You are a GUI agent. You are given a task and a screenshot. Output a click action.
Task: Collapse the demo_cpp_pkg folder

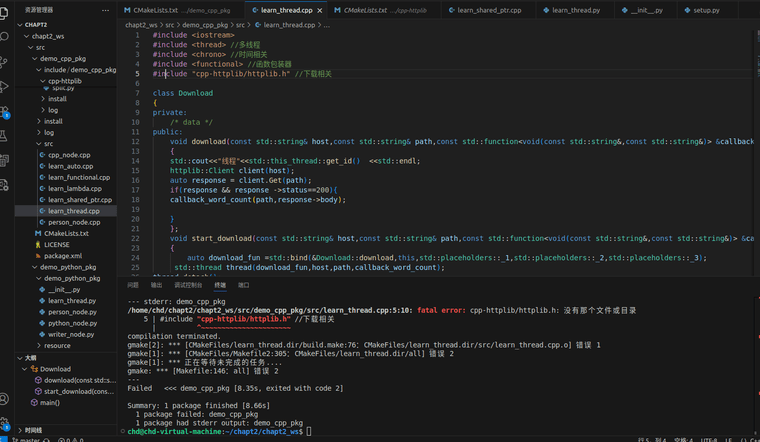pyautogui.click(x=34, y=59)
